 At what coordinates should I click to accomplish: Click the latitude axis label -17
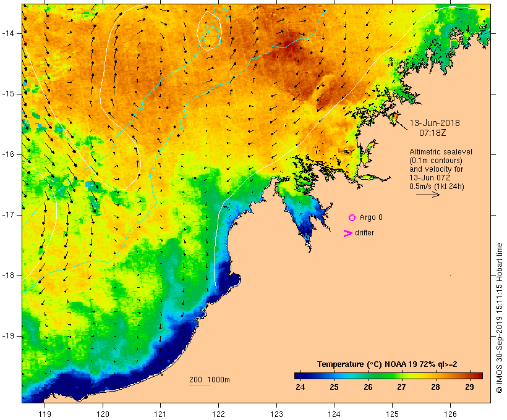pyautogui.click(x=8, y=215)
